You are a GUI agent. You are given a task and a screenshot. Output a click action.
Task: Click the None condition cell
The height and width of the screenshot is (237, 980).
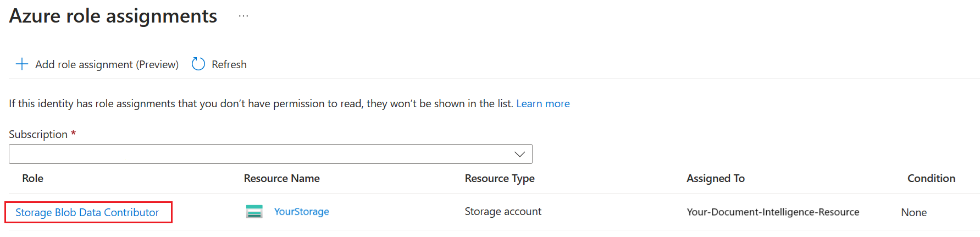click(x=913, y=212)
